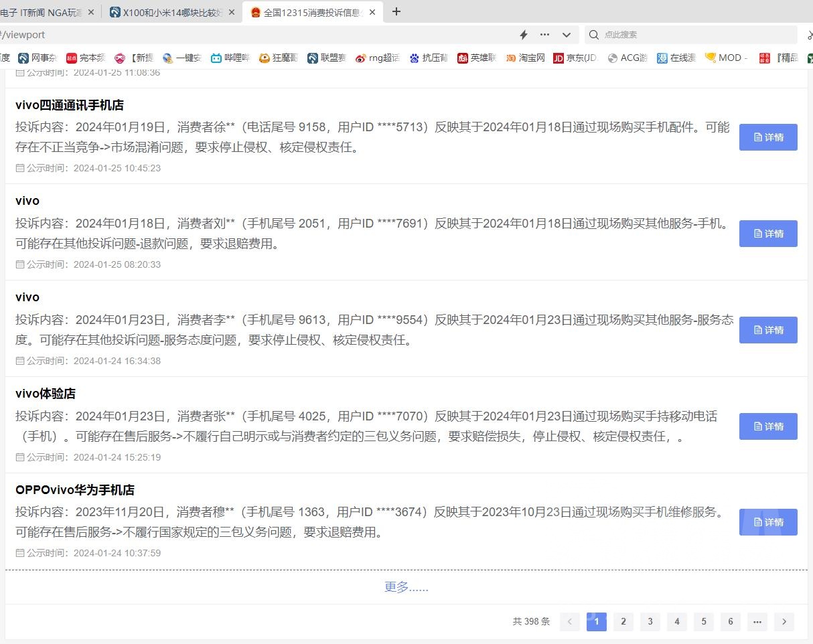813x644 pixels.
Task: Open the 狂魔哥 bookmark
Action: pyautogui.click(x=279, y=58)
